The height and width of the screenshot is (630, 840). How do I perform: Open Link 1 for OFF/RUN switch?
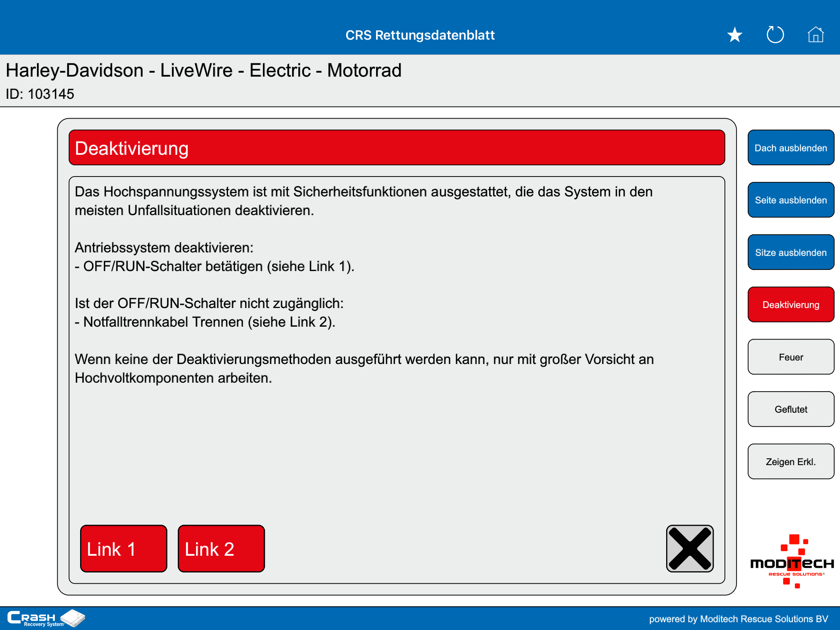124,548
